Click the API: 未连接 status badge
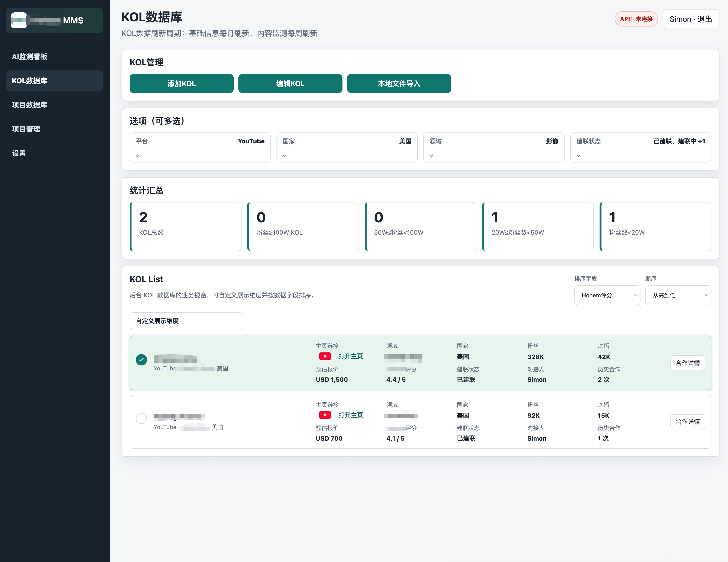 (x=636, y=19)
